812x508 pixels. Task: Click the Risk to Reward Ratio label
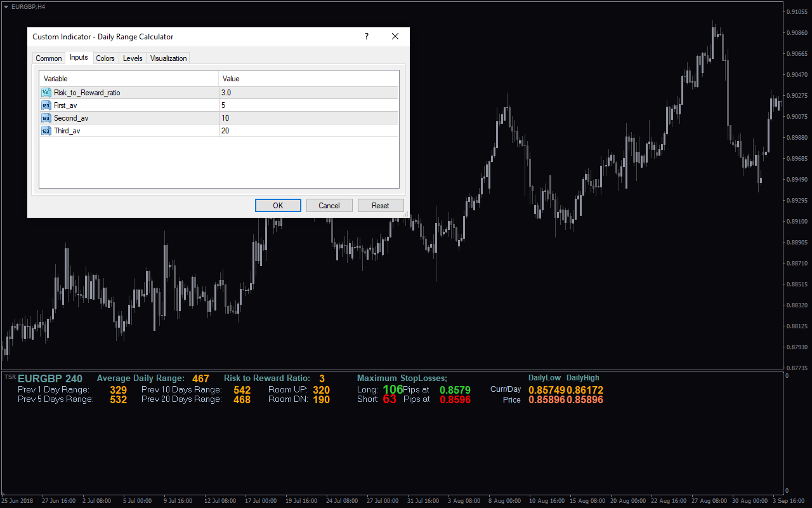tap(267, 378)
